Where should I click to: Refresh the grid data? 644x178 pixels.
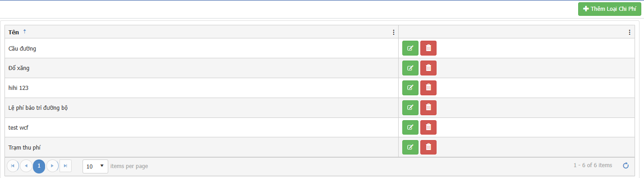[626, 166]
